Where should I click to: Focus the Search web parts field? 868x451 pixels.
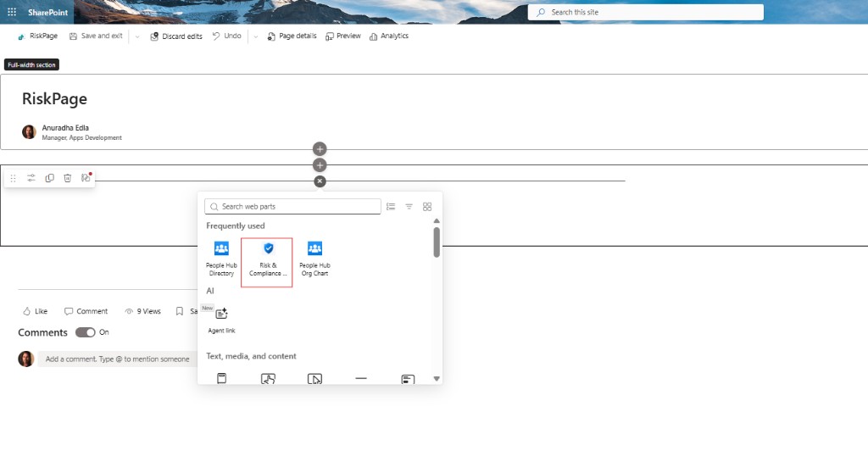[x=292, y=206]
